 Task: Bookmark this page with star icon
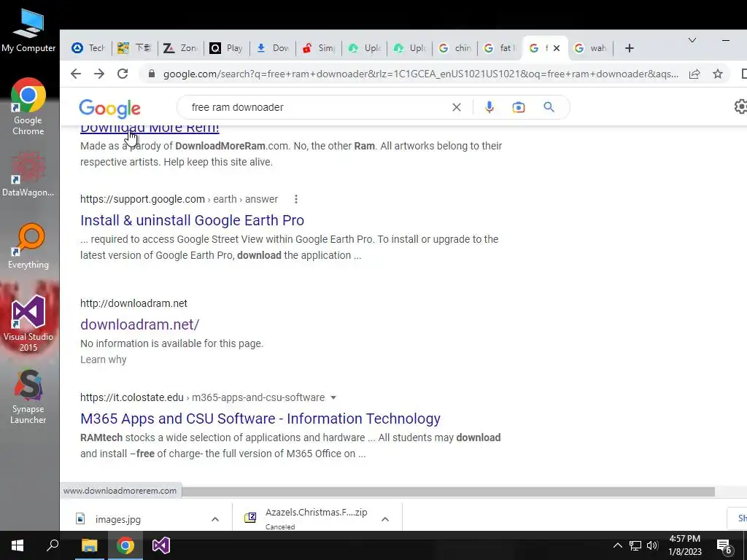click(718, 74)
